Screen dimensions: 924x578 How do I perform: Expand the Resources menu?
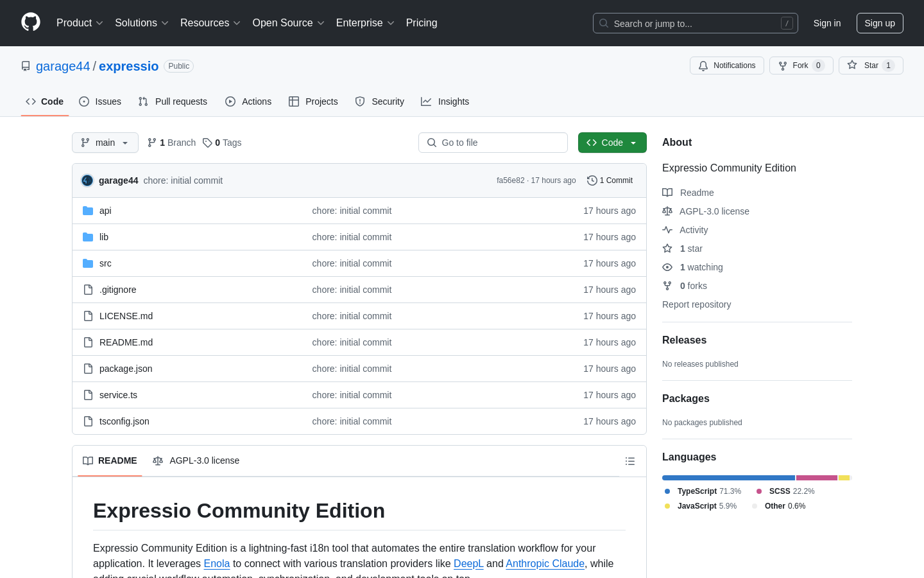[x=210, y=23]
